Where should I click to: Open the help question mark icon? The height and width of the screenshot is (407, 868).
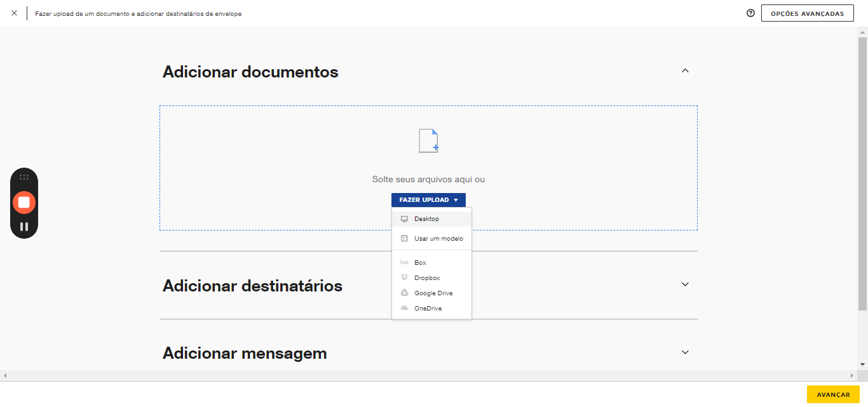[750, 13]
